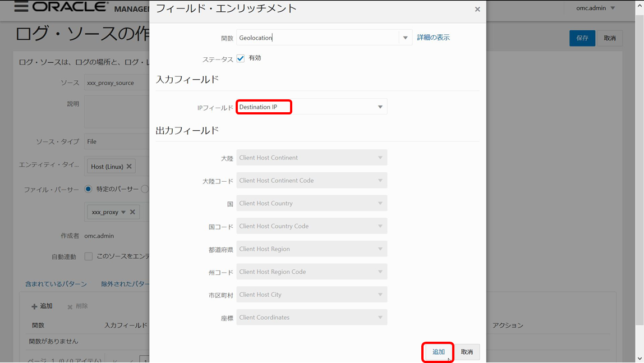
Task: Open the omc.admin user menu
Action: (595, 8)
